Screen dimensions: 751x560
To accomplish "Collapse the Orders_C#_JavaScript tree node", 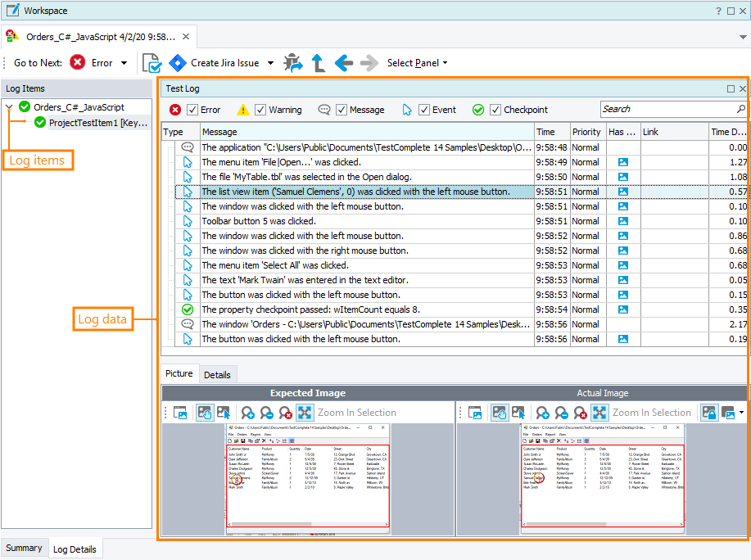I will coord(8,106).
